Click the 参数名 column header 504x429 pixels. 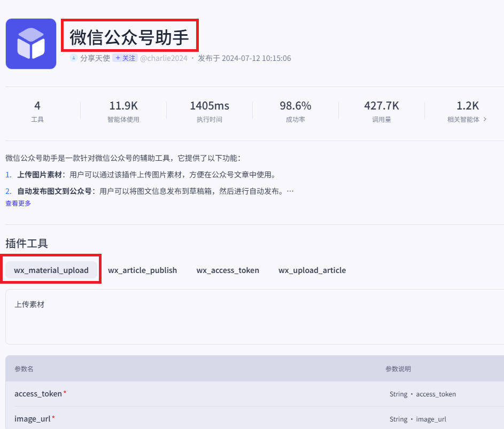pos(24,369)
